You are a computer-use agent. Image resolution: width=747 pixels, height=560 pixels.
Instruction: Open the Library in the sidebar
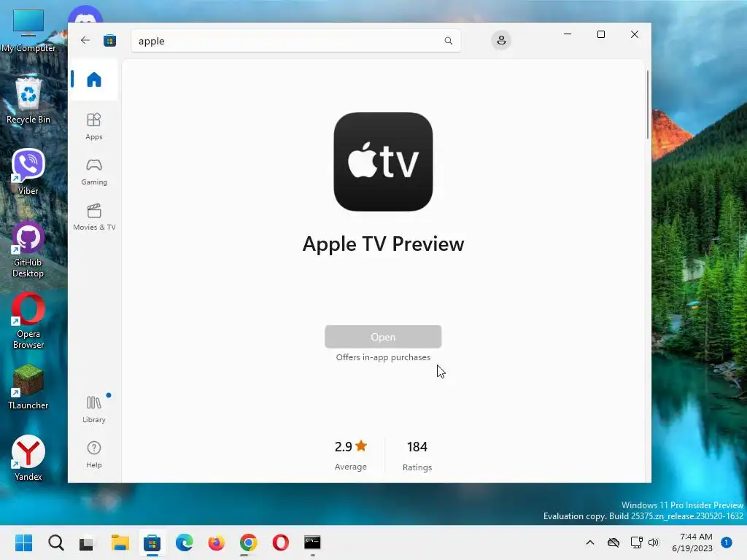click(x=94, y=410)
